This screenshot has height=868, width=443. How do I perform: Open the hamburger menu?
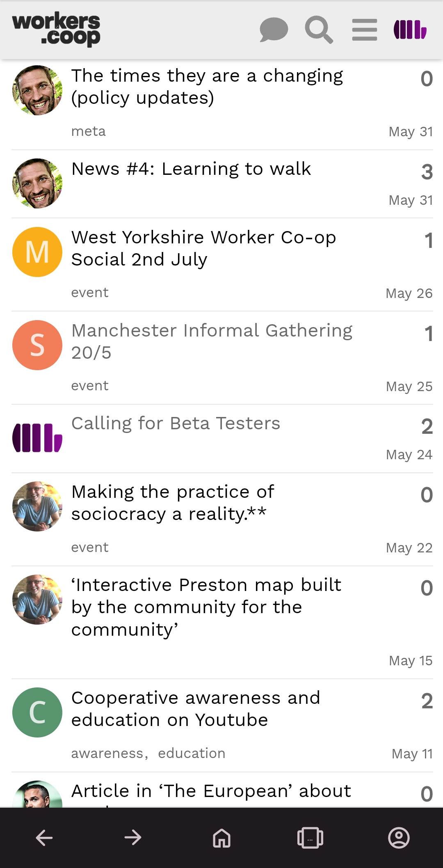point(364,30)
